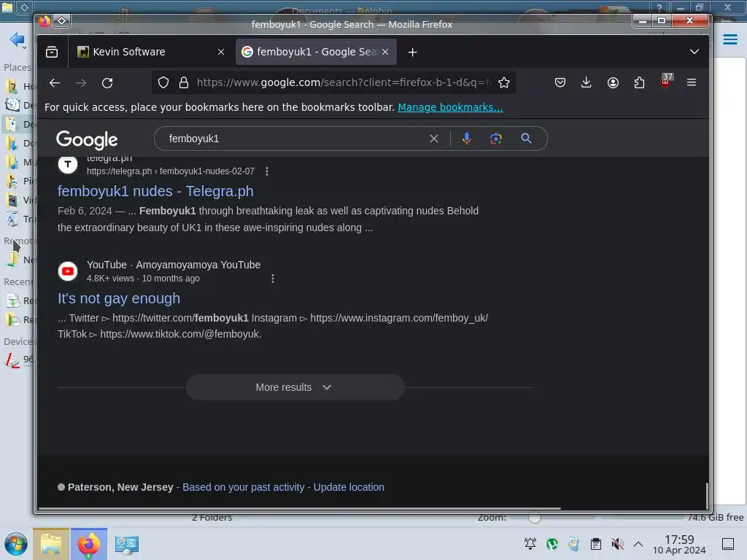The height and width of the screenshot is (560, 747).
Task: Open the extensions puzzle icon
Action: (x=639, y=83)
